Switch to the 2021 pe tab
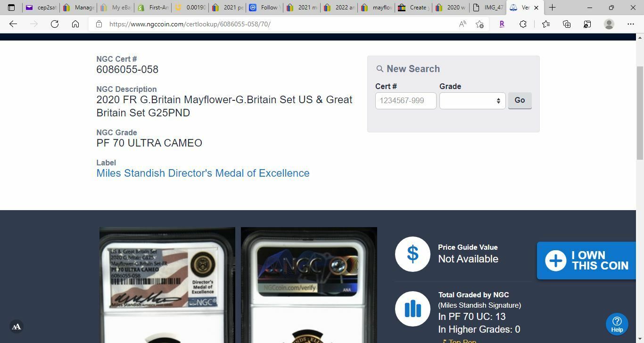This screenshot has width=644, height=343. pos(228,8)
